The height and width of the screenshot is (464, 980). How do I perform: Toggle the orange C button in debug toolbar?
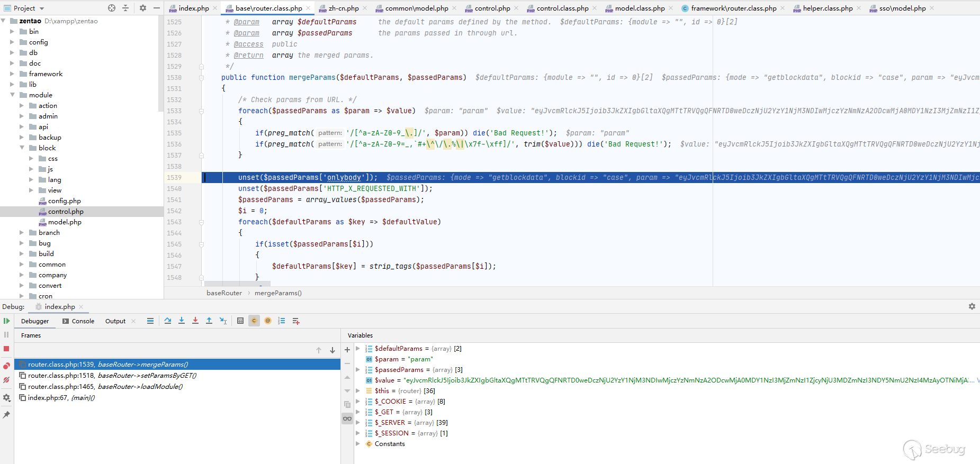[254, 321]
